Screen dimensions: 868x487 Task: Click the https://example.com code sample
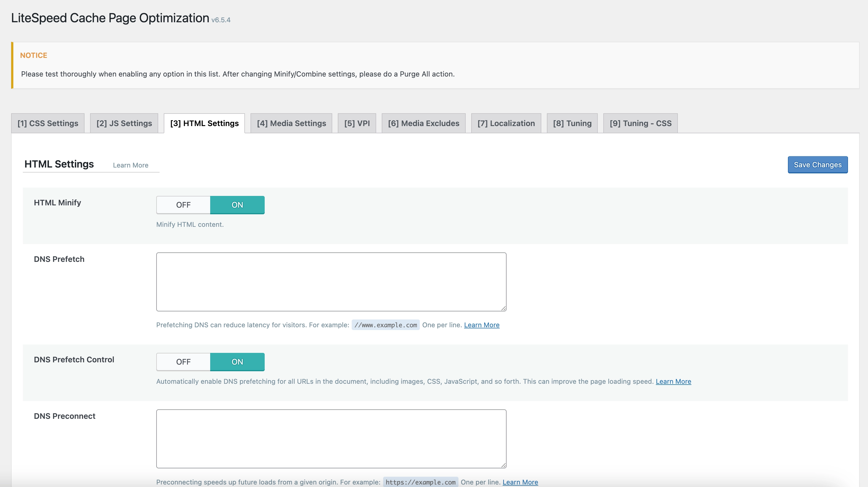point(421,482)
